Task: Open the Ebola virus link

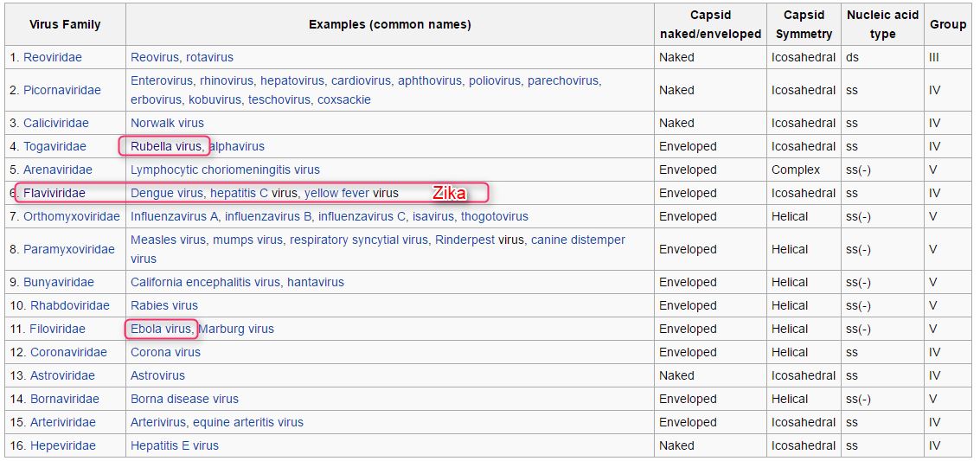Action: coord(160,329)
